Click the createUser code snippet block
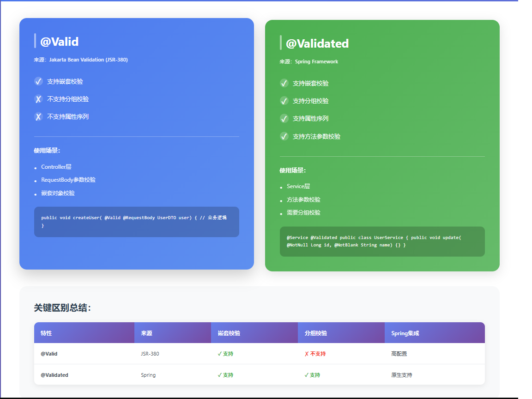This screenshot has height=399, width=532. click(x=137, y=222)
